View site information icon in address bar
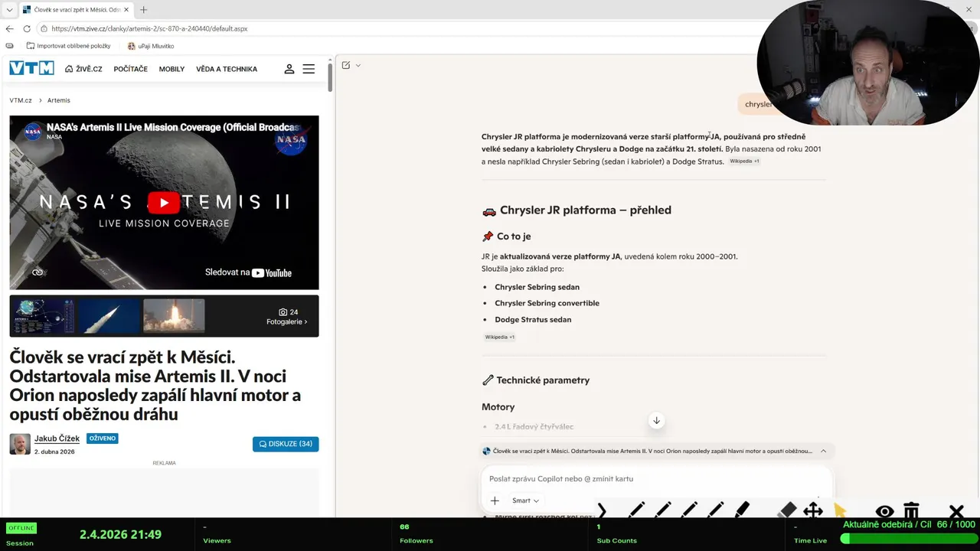The height and width of the screenshot is (551, 980). click(44, 28)
